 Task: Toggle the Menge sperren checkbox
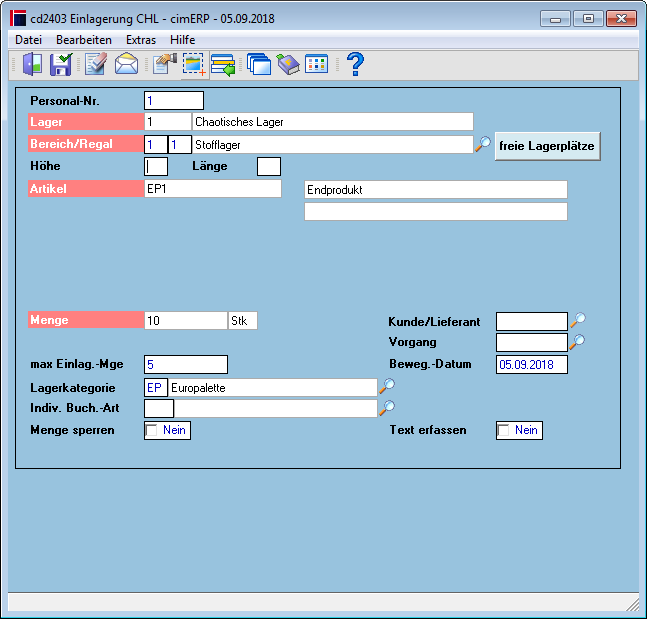click(152, 430)
